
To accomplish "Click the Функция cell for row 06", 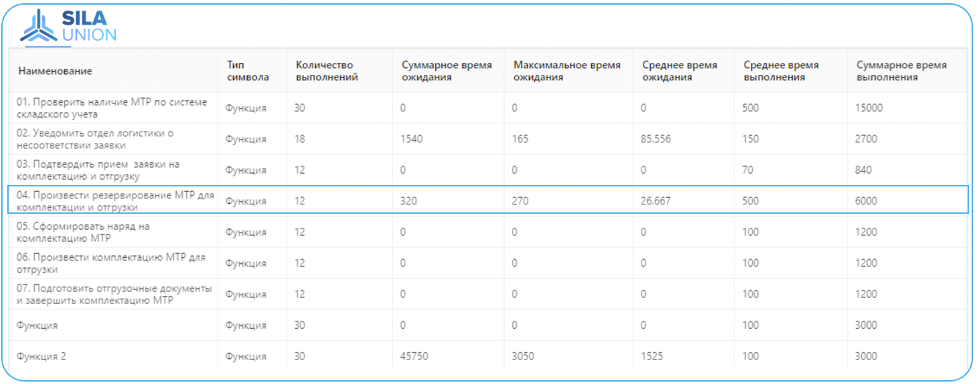I will [x=247, y=263].
